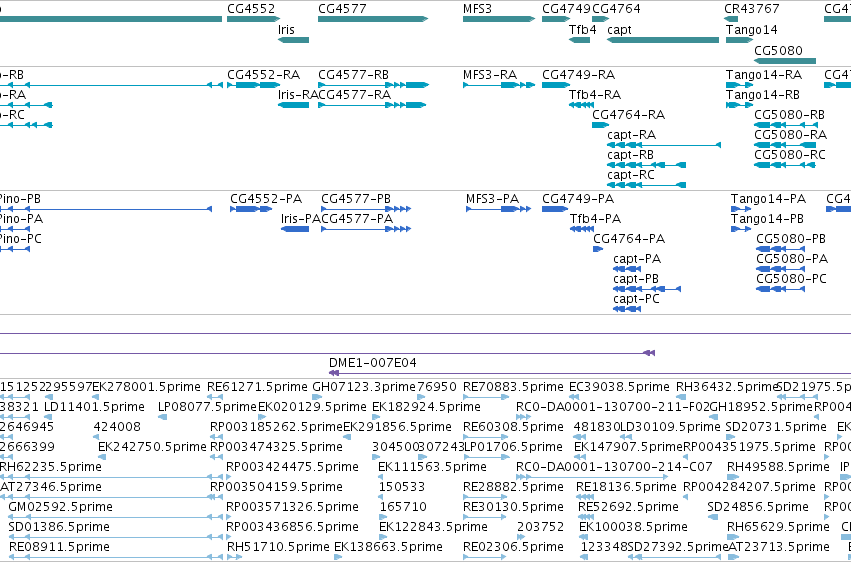Click the capt-RA transcript
Screen dimensions: 851x562
(x=664, y=145)
